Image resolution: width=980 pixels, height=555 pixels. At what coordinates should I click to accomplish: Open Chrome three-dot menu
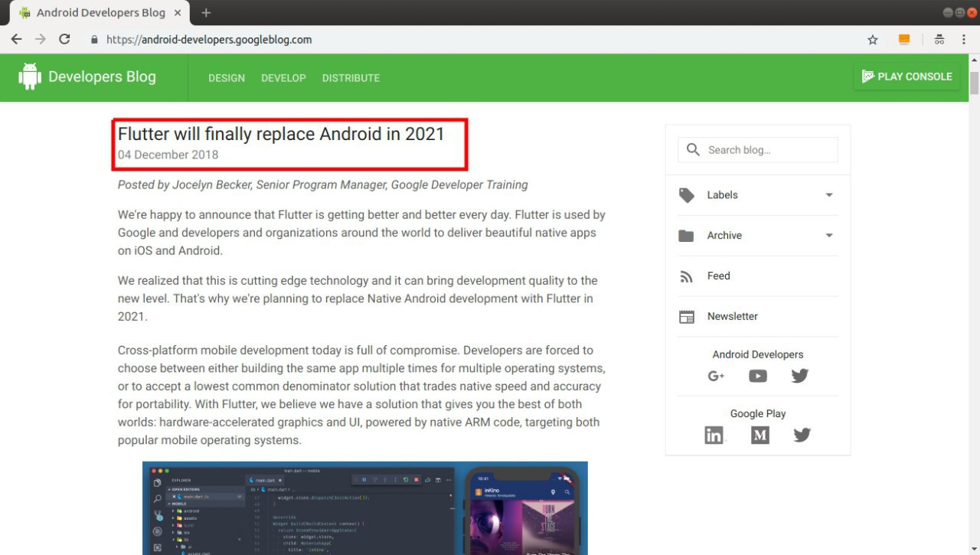tap(965, 40)
